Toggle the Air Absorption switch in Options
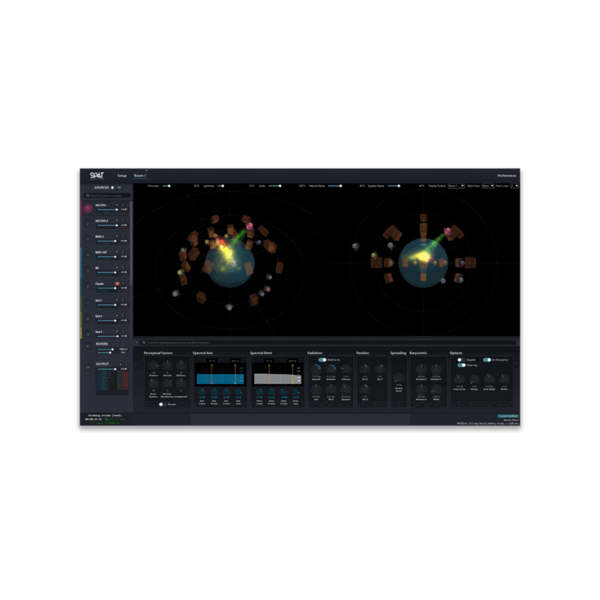 click(487, 360)
